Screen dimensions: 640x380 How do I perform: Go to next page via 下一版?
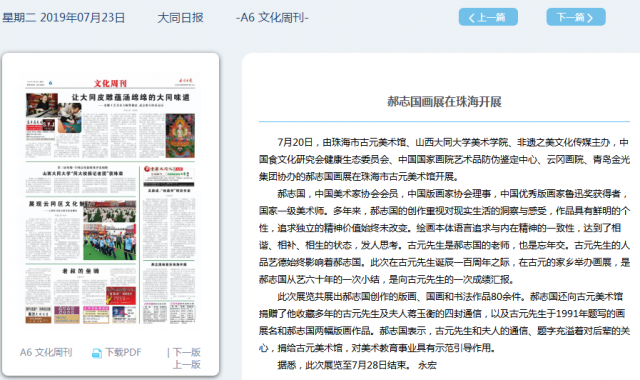186,352
